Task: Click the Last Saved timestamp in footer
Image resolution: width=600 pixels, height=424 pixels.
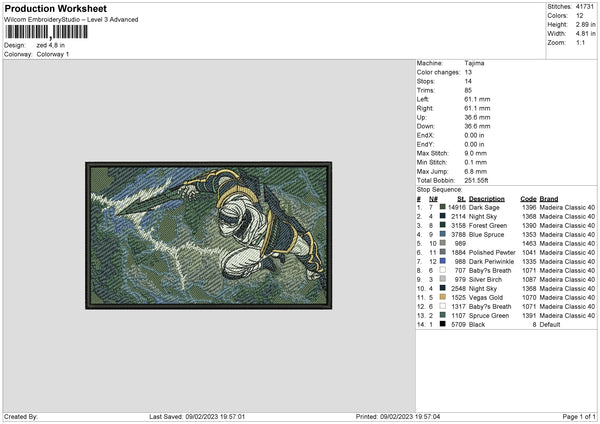Action: [197, 416]
